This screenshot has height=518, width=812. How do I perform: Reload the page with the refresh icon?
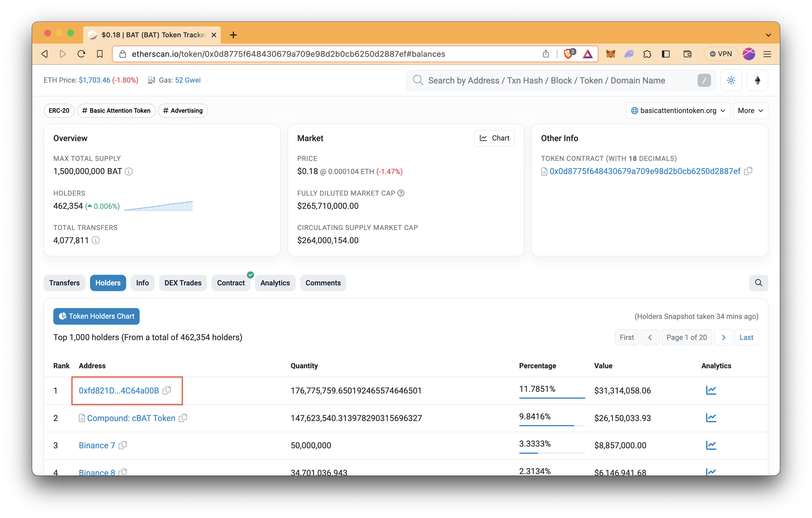(x=81, y=54)
